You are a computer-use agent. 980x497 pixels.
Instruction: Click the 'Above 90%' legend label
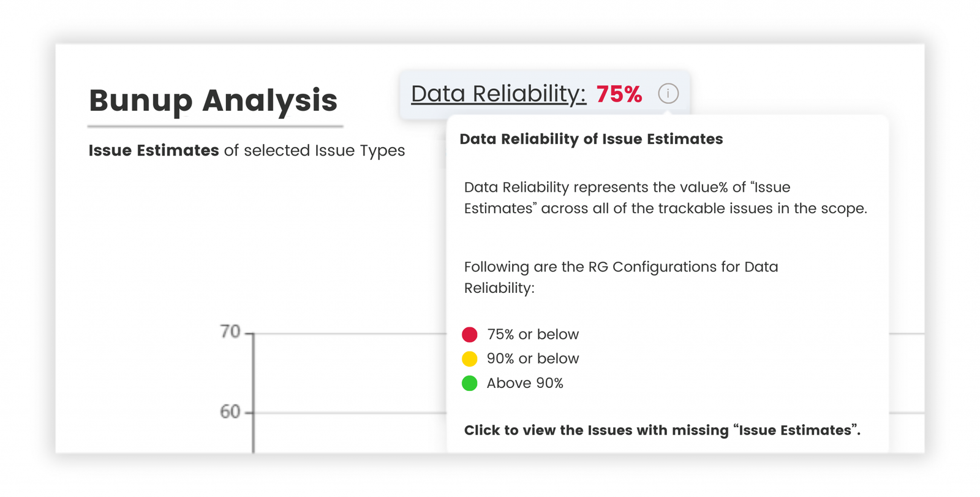(x=525, y=383)
